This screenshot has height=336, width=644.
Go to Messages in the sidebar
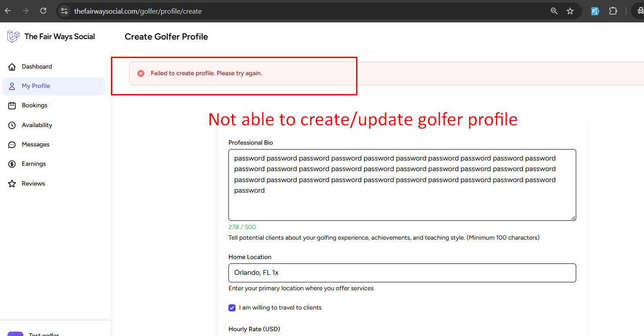tap(36, 145)
